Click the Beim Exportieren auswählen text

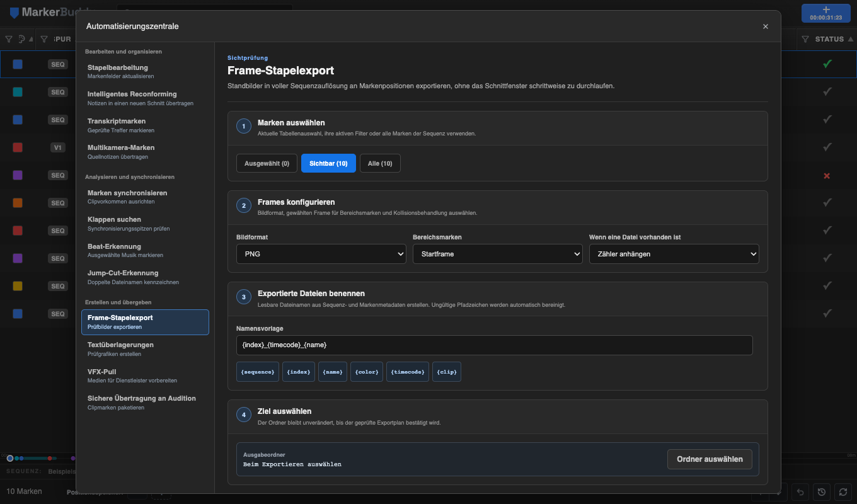pyautogui.click(x=292, y=464)
